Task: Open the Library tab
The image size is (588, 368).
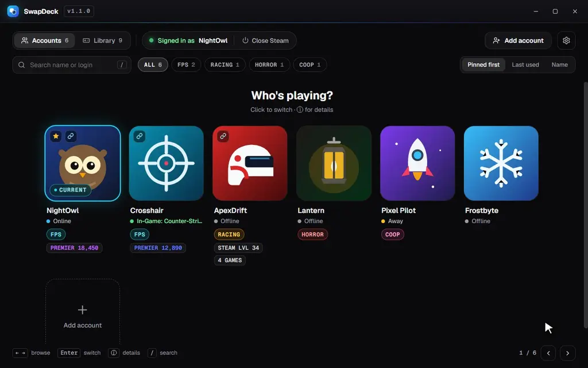Action: pyautogui.click(x=102, y=41)
